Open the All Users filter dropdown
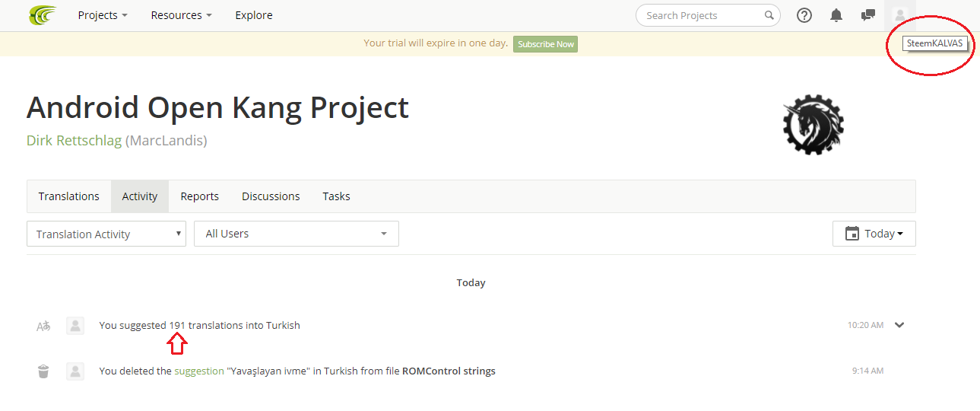 pos(297,234)
